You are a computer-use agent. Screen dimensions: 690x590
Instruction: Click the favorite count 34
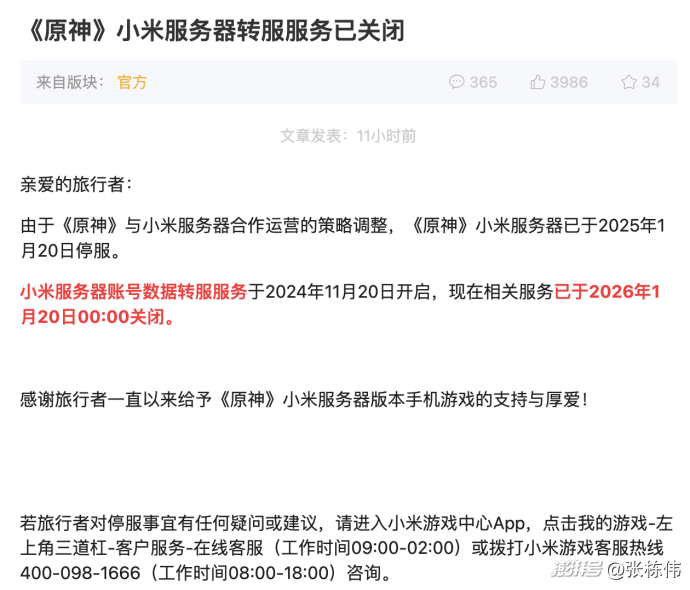651,82
